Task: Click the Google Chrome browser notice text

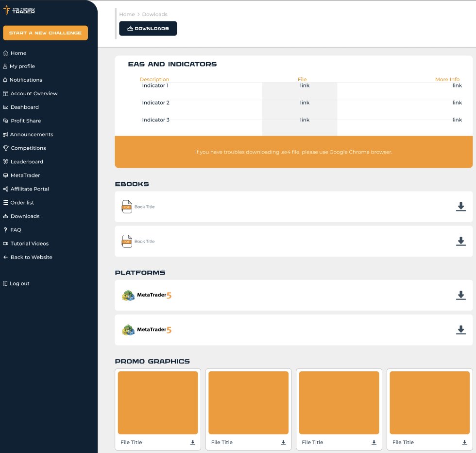Action: [293, 152]
